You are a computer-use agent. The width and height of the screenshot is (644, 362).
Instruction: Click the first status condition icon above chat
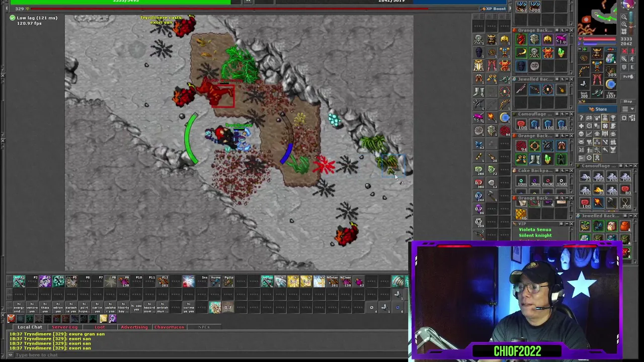click(x=11, y=318)
